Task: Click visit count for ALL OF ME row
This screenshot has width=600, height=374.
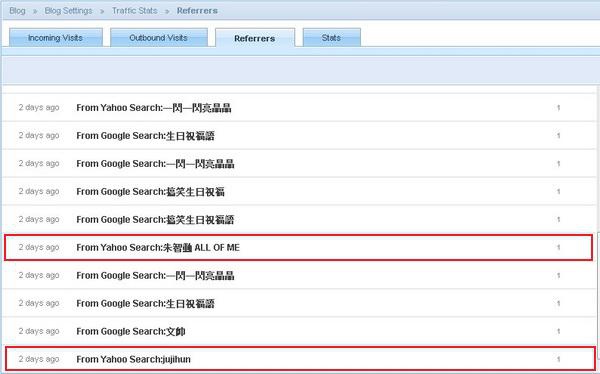Action: coord(559,248)
